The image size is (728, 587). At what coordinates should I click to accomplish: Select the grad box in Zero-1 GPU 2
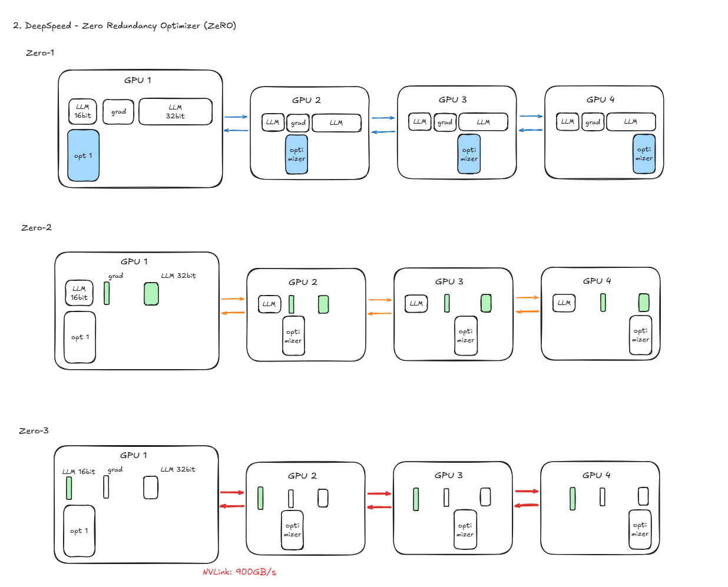(298, 122)
